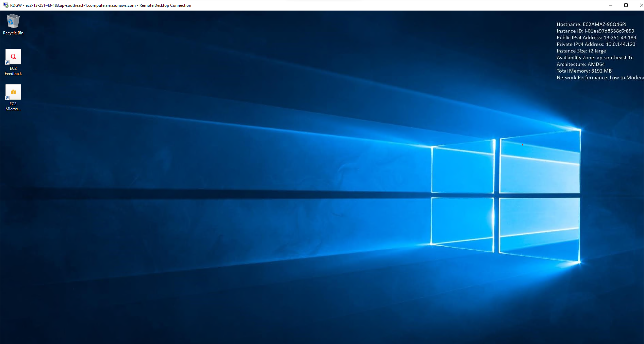Minimize the Remote Desktop Connection window
Screen dimensions: 644x344
pos(611,5)
